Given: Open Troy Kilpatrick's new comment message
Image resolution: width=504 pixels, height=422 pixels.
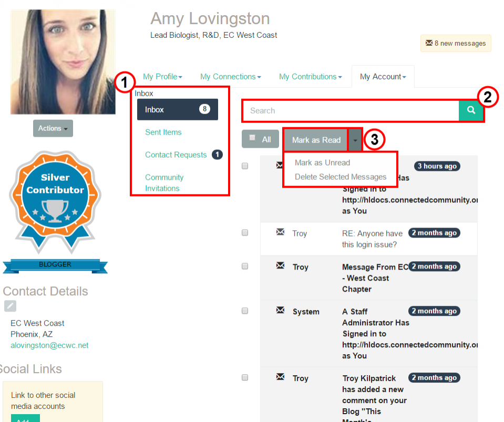Looking at the screenshot, I should (x=375, y=398).
